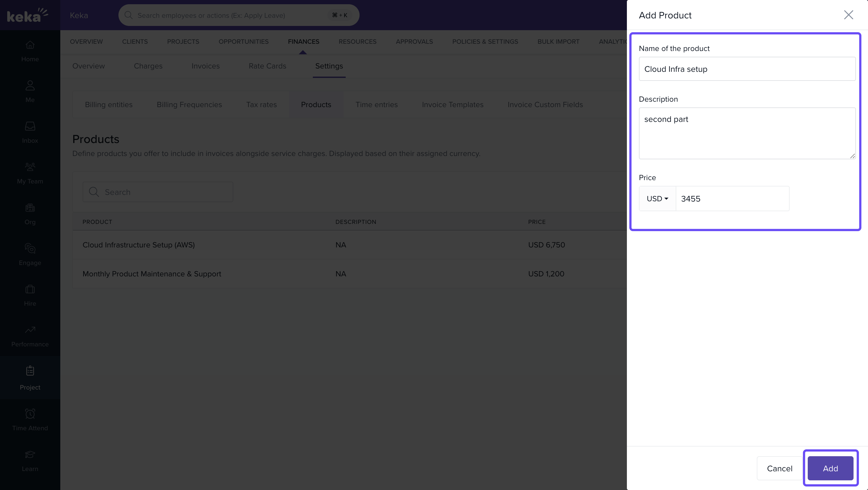Screen dimensions: 868x490
Task: Click the Learn graduation cap icon
Action: [x=30, y=455]
